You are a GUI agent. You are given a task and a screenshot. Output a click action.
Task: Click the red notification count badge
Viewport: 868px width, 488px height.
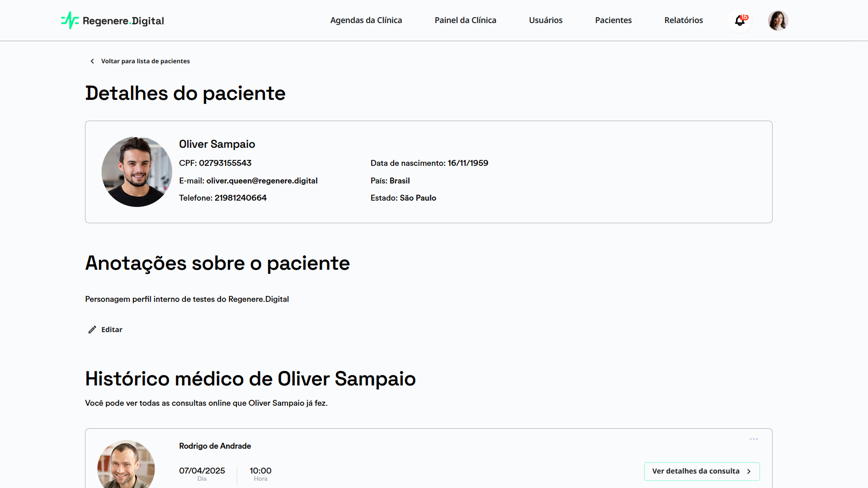point(745,17)
